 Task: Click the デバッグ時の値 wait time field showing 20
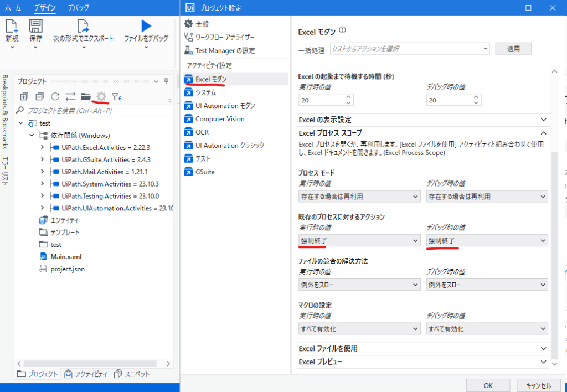pyautogui.click(x=453, y=100)
